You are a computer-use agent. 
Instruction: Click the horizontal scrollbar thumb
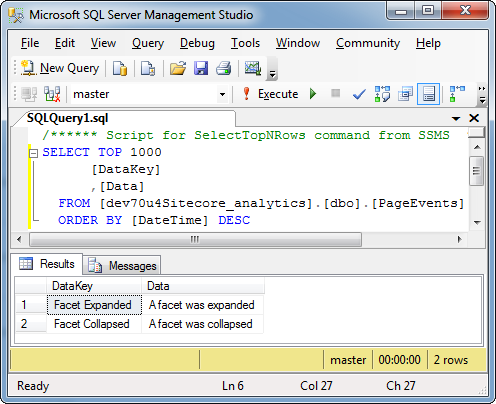[x=195, y=239]
